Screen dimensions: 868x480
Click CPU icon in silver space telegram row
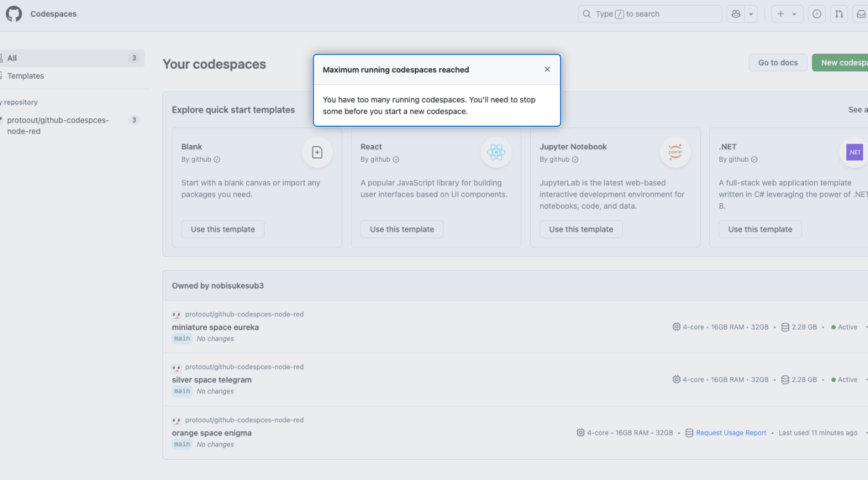676,380
